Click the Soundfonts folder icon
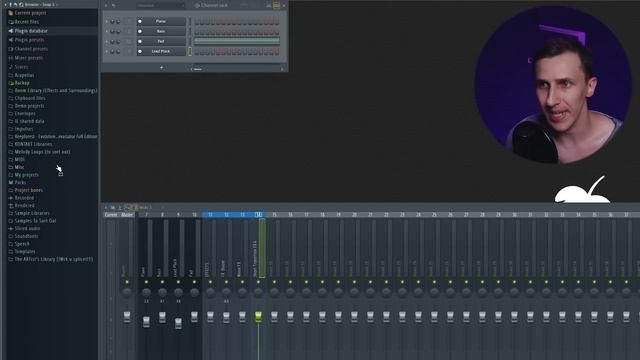Image resolution: width=640 pixels, height=360 pixels. 11,236
